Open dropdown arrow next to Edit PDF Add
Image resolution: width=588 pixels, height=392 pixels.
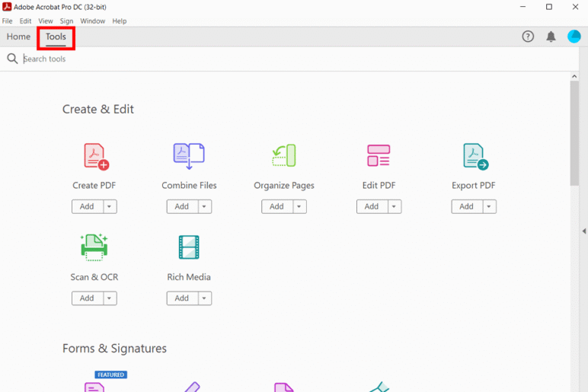point(394,206)
